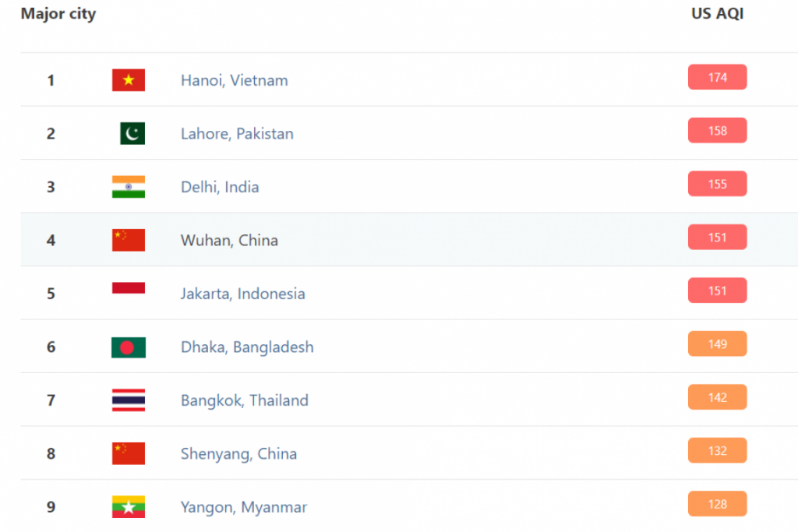The width and height of the screenshot is (798, 532).
Task: Click the Vietnam flag icon
Action: (129, 80)
